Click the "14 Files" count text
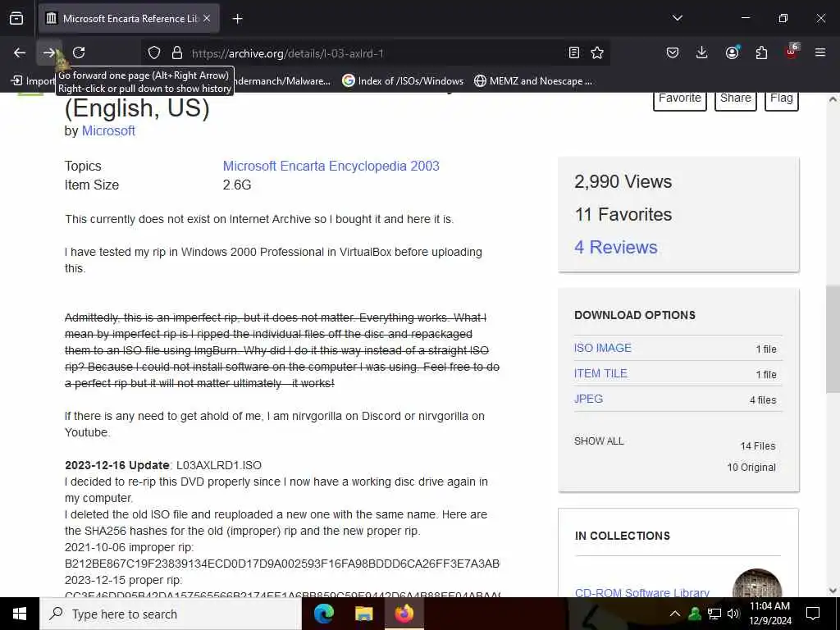Viewport: 840px width, 630px height. (757, 445)
